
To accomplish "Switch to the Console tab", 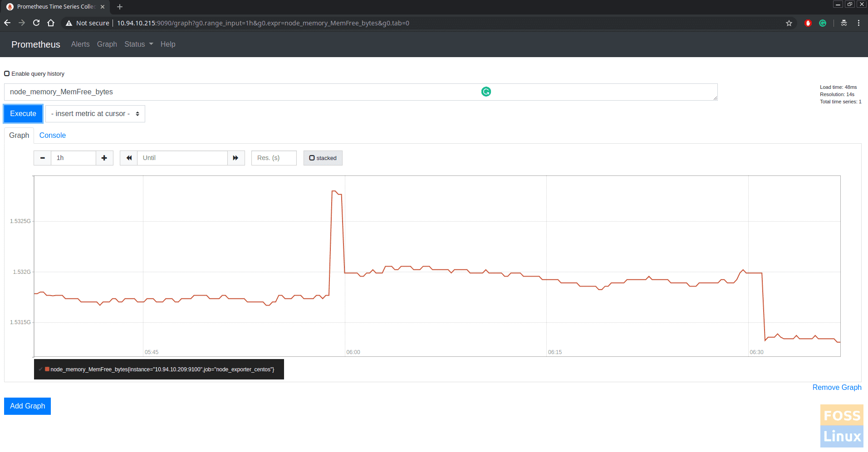I will tap(52, 135).
